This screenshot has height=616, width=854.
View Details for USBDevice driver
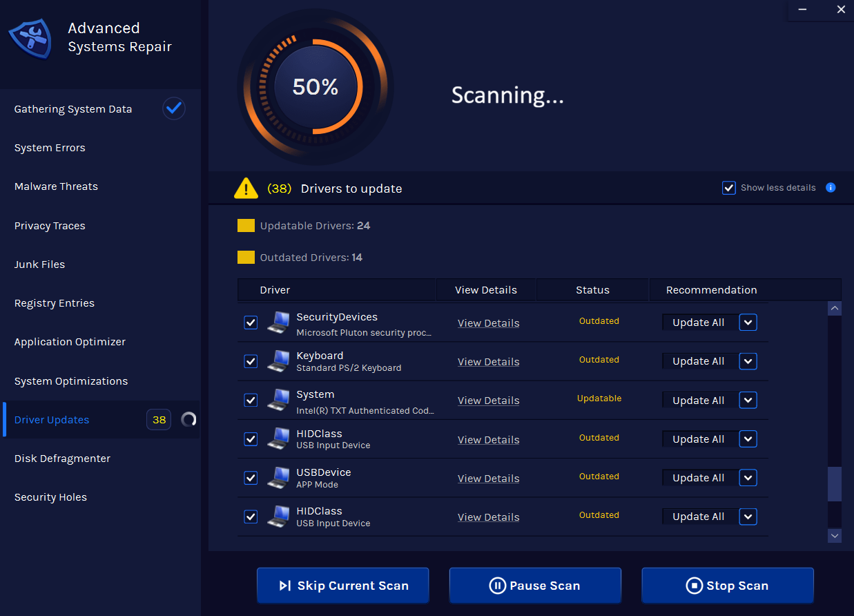[488, 479]
